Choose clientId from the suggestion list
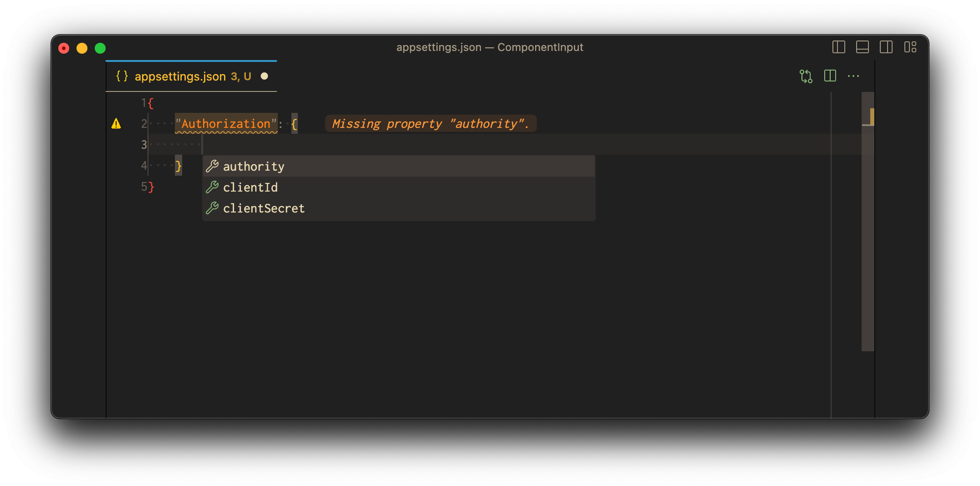This screenshot has width=980, height=486. 399,187
